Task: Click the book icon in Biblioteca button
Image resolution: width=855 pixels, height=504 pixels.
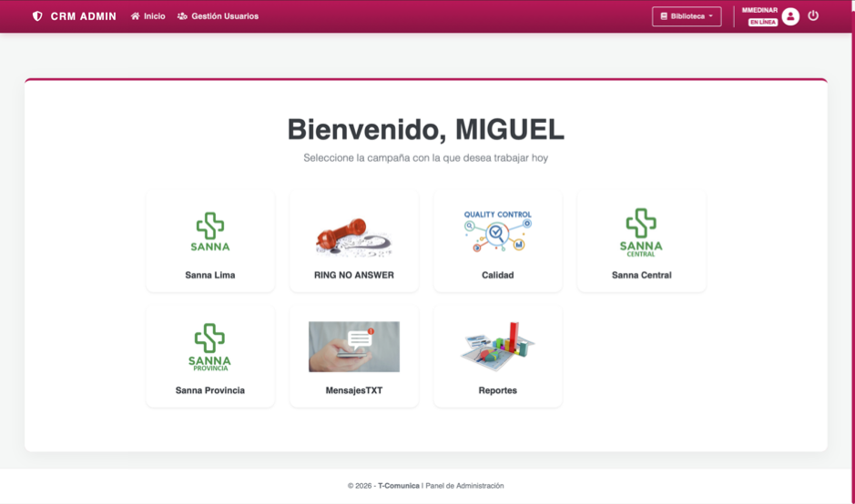Action: tap(664, 16)
